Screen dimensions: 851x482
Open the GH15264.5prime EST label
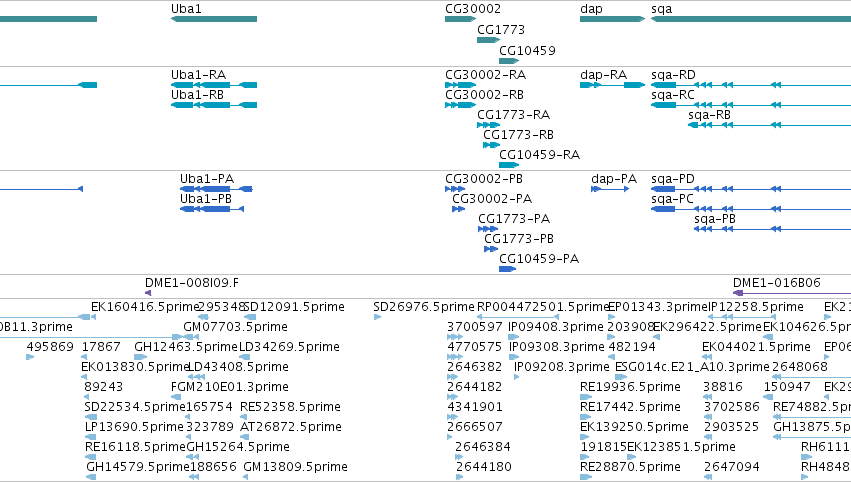tap(238, 447)
